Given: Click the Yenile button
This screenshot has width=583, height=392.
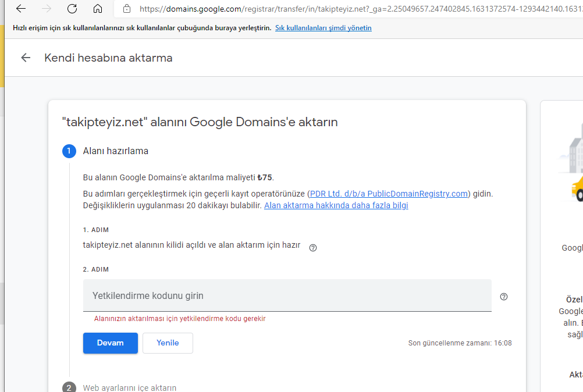Looking at the screenshot, I should (168, 343).
